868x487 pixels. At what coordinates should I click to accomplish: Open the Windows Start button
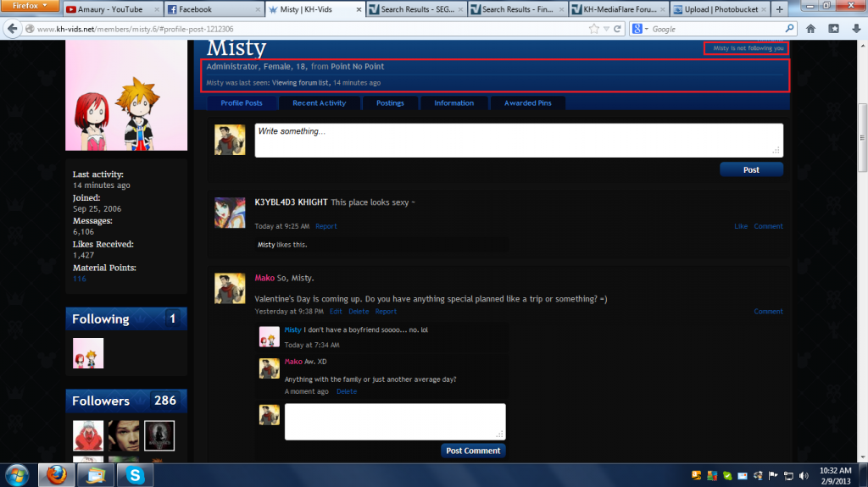tap(17, 475)
